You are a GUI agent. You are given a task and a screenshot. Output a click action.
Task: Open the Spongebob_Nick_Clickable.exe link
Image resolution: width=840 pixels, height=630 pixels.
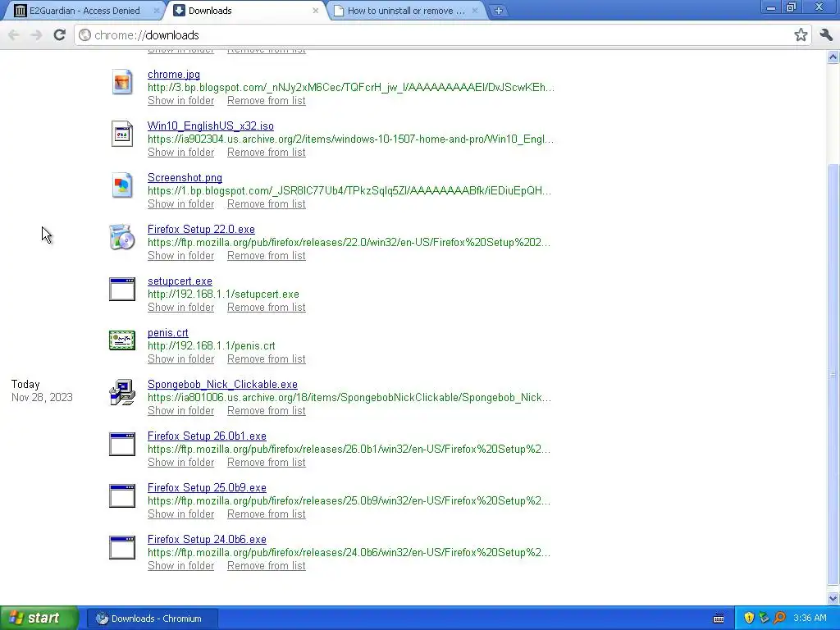(222, 385)
